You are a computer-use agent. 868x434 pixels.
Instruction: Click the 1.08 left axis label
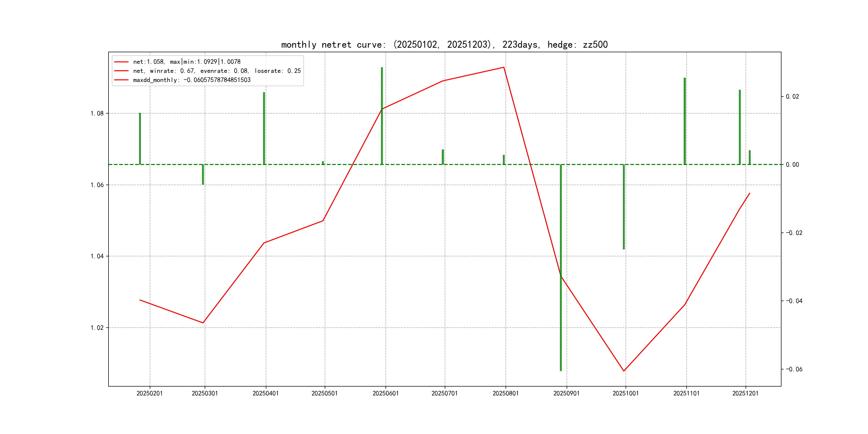[97, 113]
